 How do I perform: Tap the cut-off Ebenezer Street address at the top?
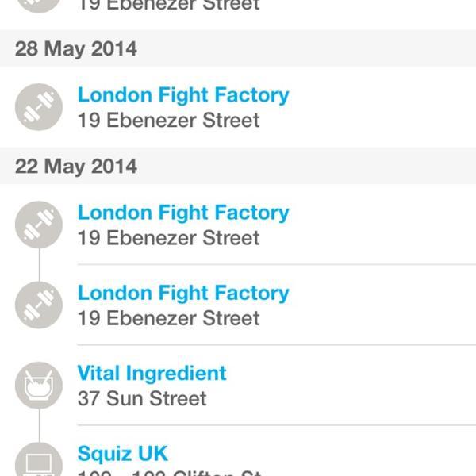coord(168,6)
